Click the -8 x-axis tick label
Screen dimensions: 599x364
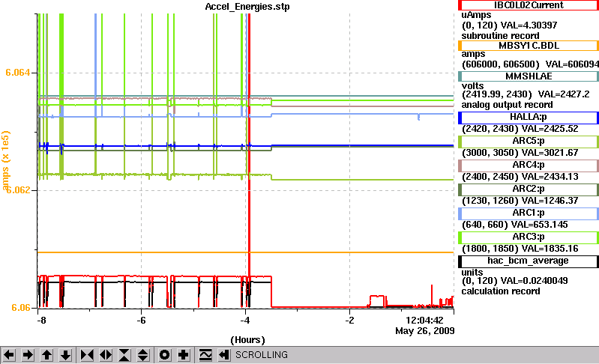click(41, 320)
